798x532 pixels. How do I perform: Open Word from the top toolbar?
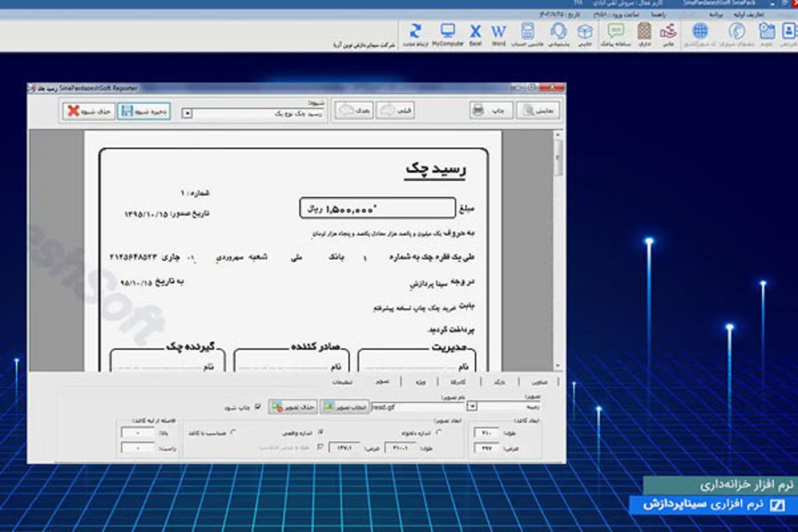[498, 32]
